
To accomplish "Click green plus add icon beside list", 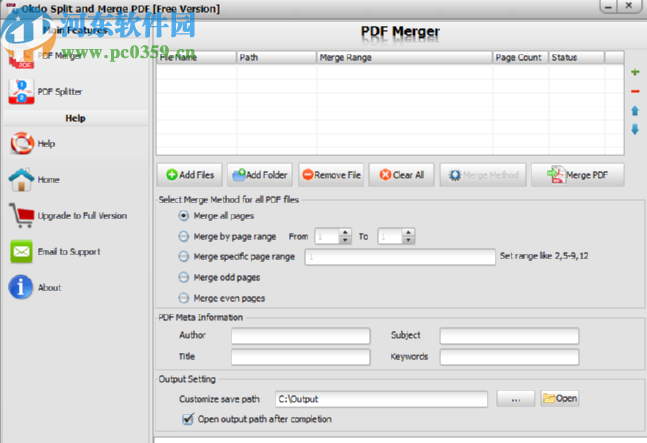I will tap(635, 72).
